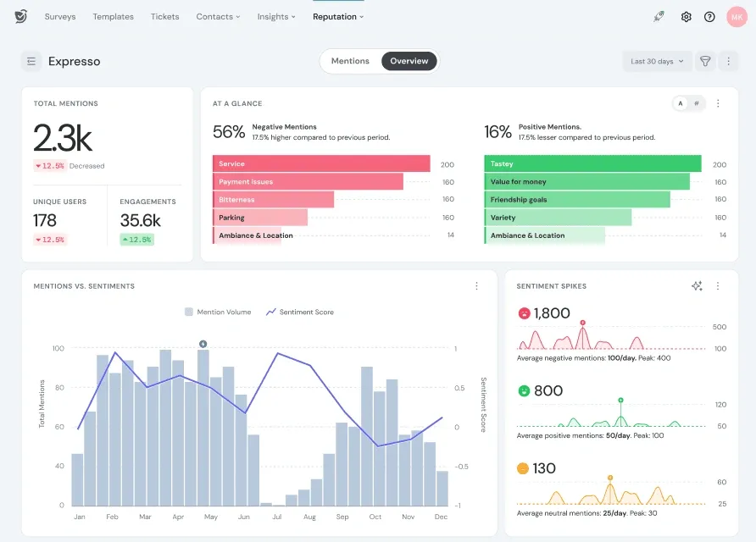Go to the Surveys tab

click(60, 16)
